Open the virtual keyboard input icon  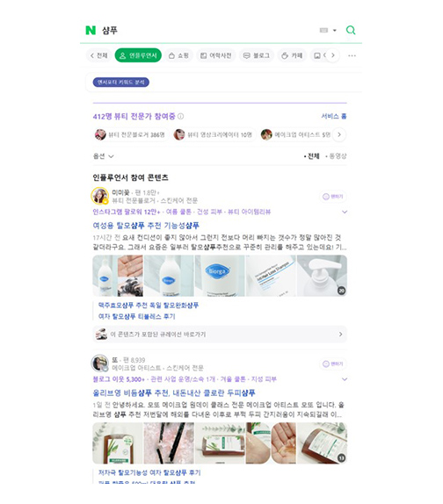323,30
